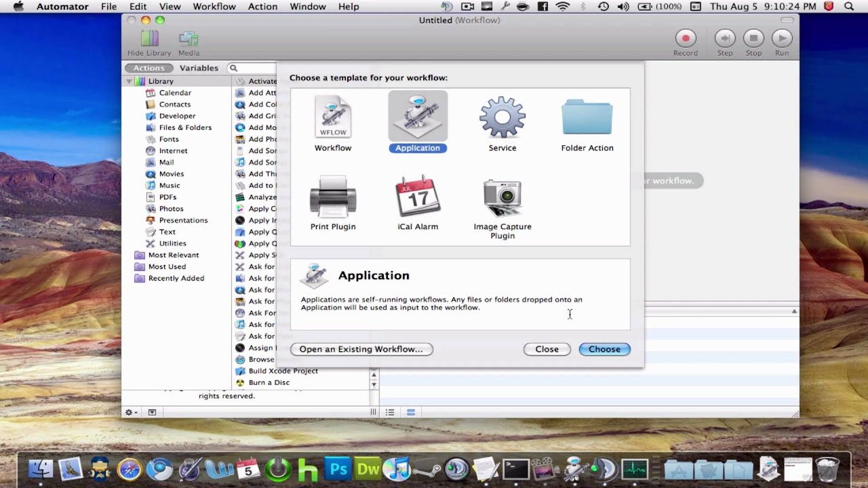This screenshot has width=868, height=488.
Task: Start recording with the Record button
Action: point(686,39)
